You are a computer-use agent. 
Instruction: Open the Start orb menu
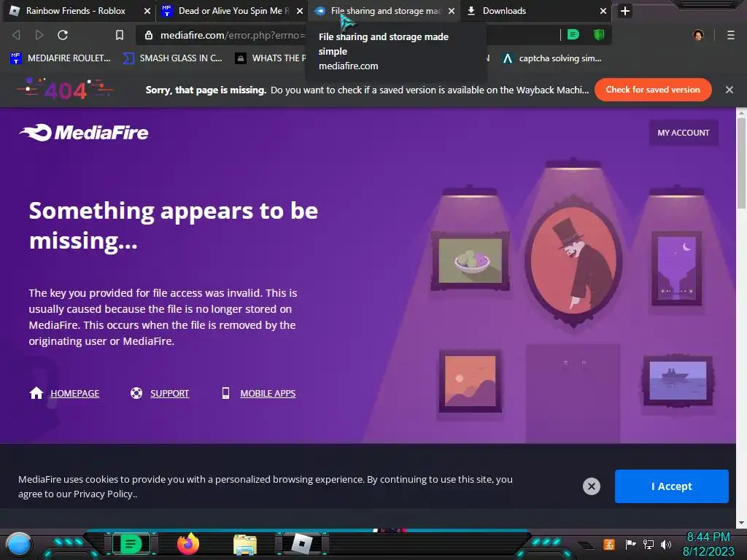coord(19,544)
